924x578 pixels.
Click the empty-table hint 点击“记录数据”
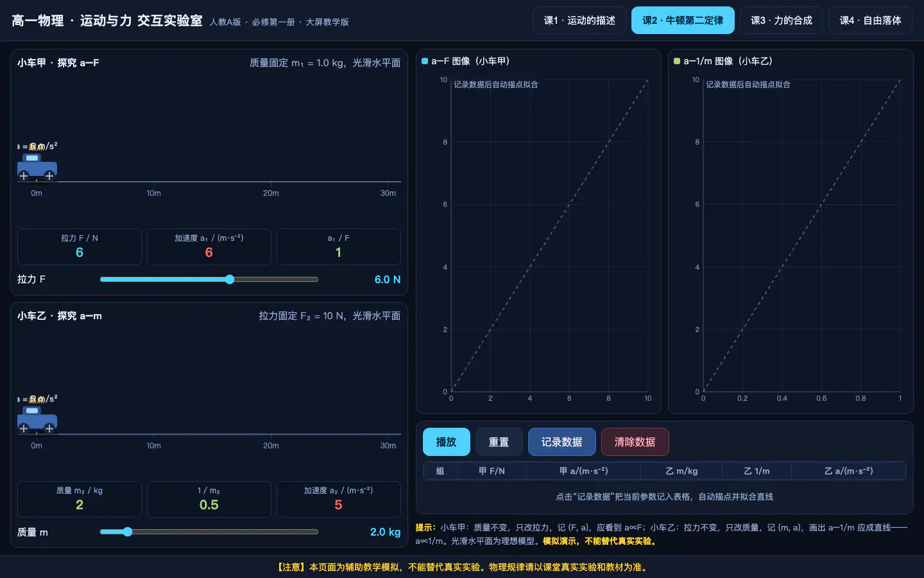coord(664,496)
